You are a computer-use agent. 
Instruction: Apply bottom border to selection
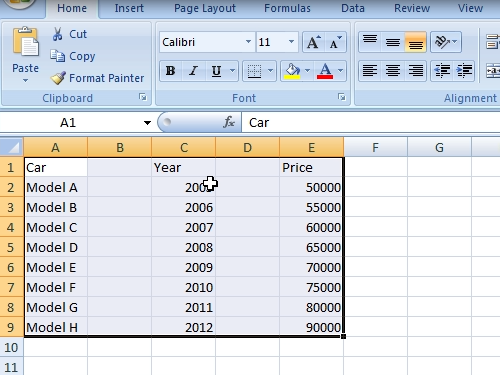click(254, 71)
